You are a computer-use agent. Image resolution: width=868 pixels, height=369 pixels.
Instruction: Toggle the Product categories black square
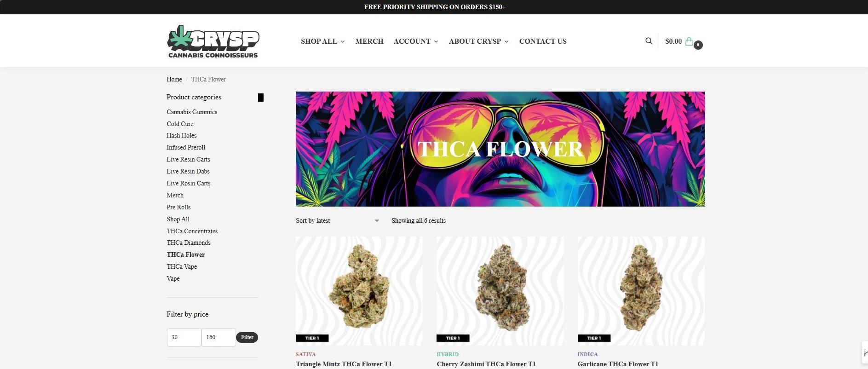(x=261, y=98)
